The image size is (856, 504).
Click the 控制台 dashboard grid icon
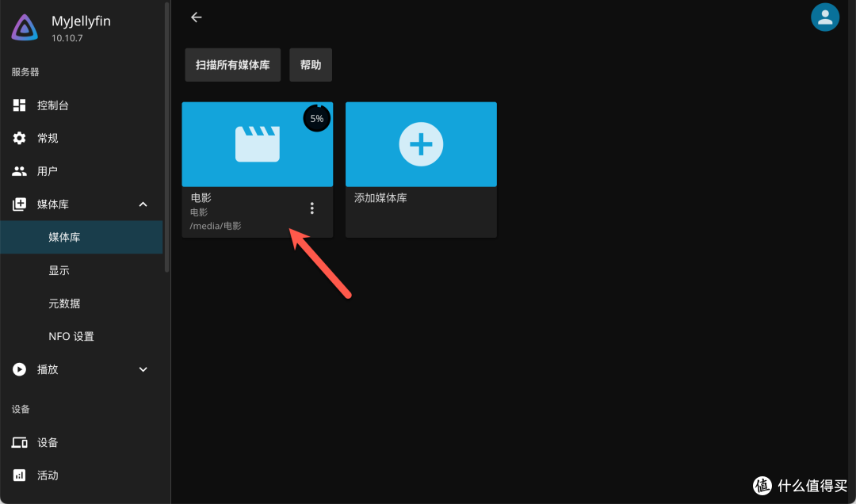click(x=19, y=105)
